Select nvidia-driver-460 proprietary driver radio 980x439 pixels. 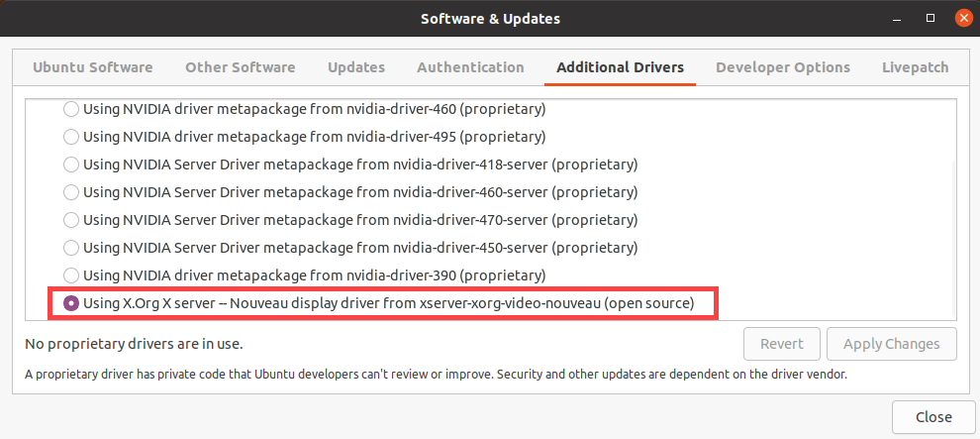click(x=71, y=109)
